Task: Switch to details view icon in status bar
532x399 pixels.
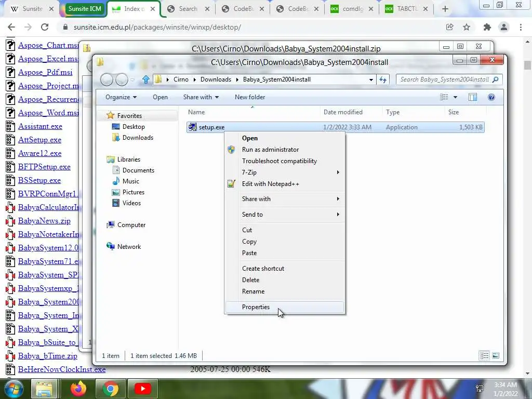Action: (484, 355)
